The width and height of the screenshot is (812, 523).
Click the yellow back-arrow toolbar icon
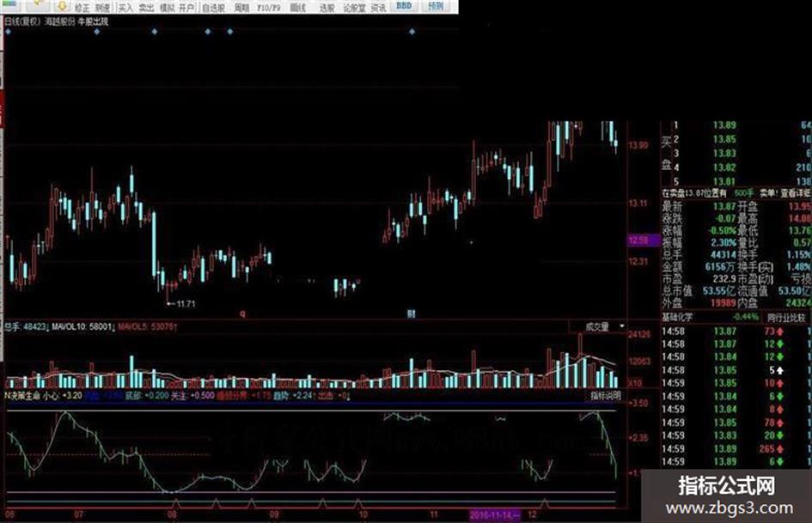click(38, 6)
